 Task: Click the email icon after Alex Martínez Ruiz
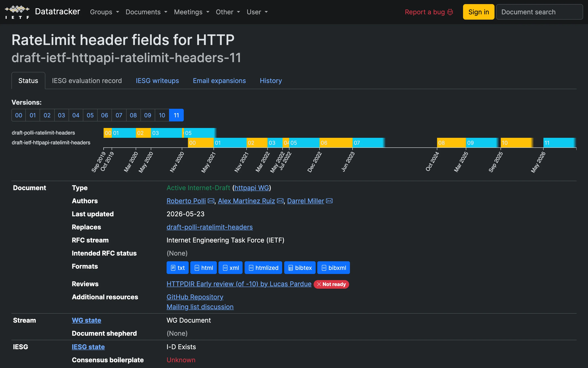coord(280,201)
